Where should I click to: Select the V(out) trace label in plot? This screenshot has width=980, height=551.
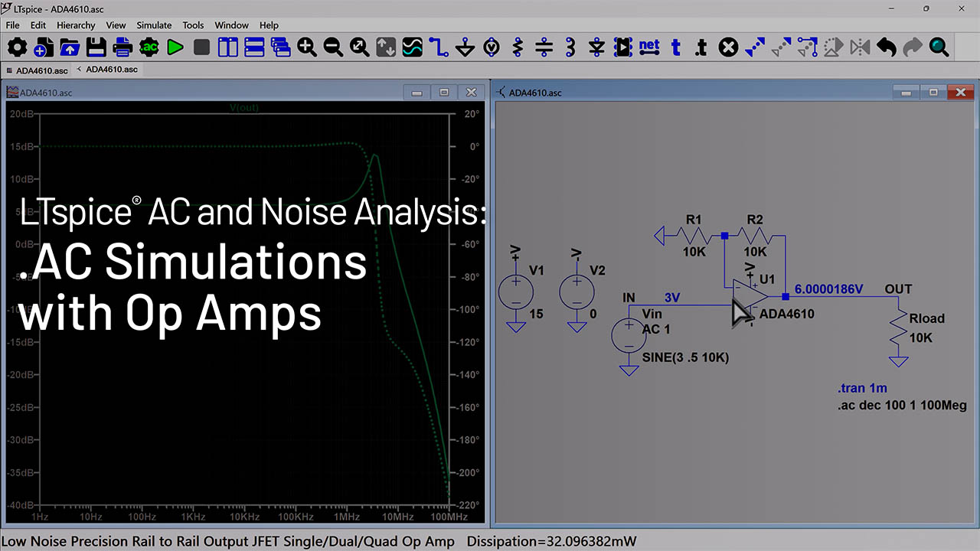pos(244,108)
